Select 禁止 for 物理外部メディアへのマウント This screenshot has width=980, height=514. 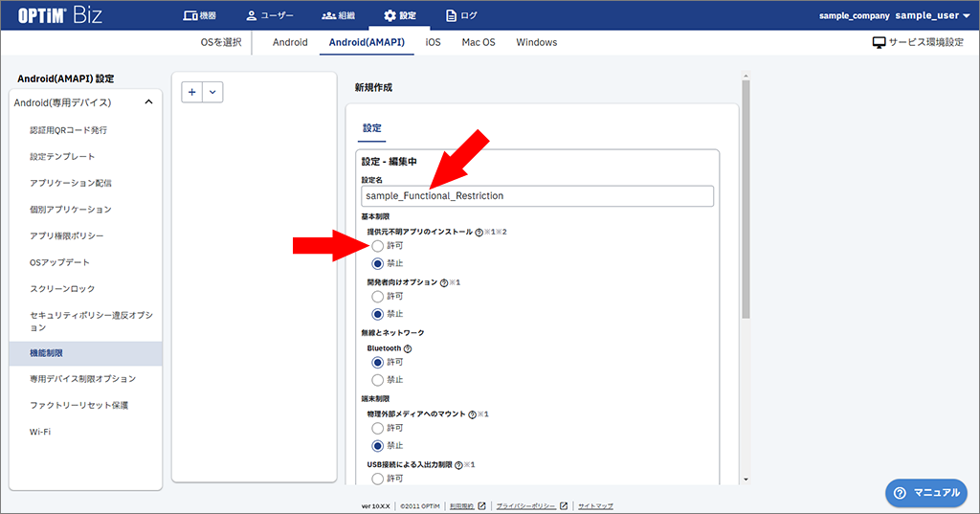coord(377,446)
